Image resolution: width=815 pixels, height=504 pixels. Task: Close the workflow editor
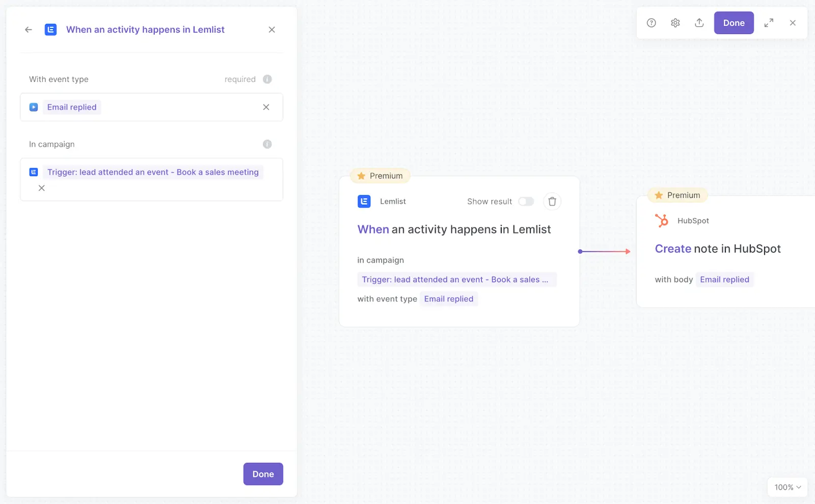coord(793,23)
